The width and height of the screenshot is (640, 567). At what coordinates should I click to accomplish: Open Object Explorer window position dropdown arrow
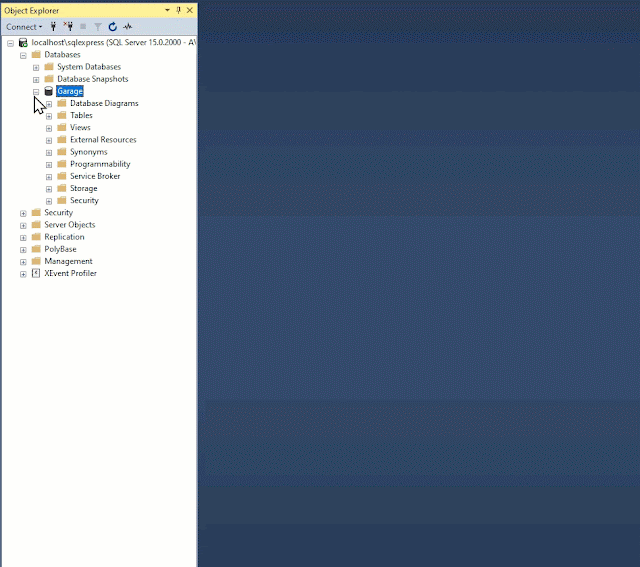[x=167, y=10]
